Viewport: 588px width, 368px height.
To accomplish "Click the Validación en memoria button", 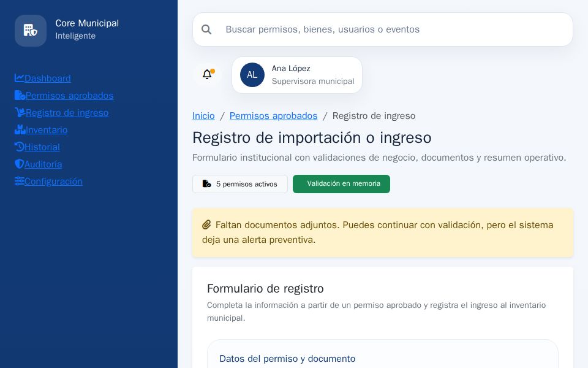I will pyautogui.click(x=341, y=184).
